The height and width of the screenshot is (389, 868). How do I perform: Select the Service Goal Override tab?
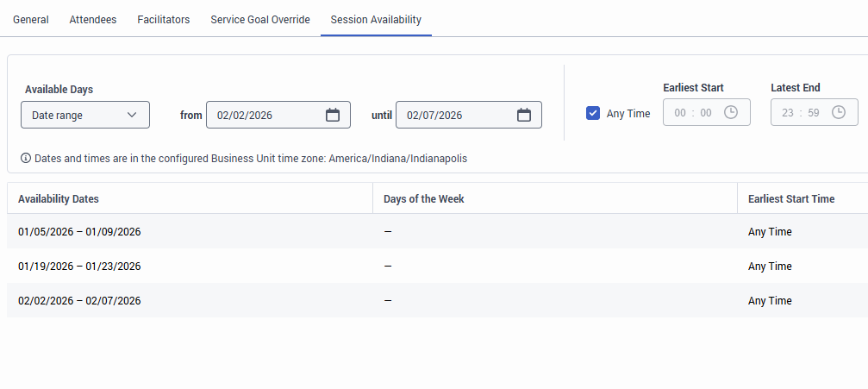(x=260, y=20)
